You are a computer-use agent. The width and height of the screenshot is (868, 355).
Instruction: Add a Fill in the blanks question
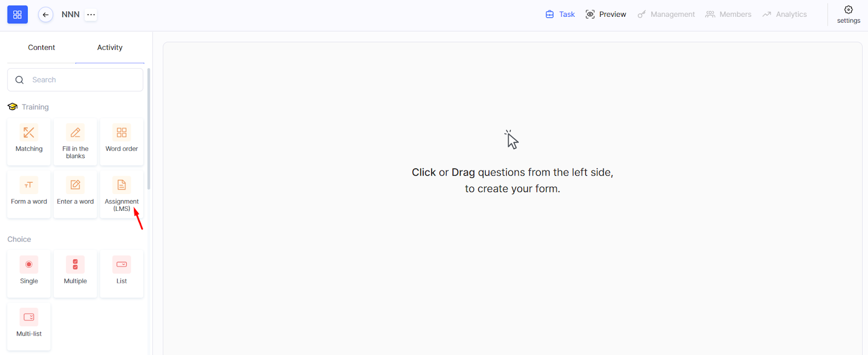[75, 141]
